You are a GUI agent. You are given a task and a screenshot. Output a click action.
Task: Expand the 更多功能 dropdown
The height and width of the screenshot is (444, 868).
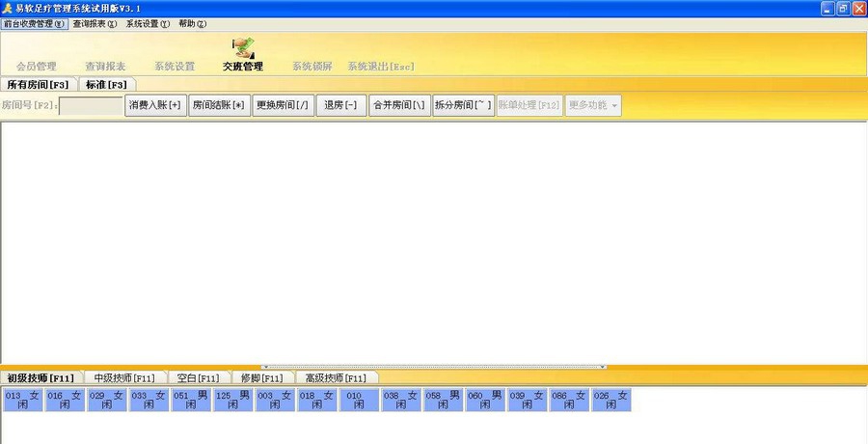[x=593, y=105]
